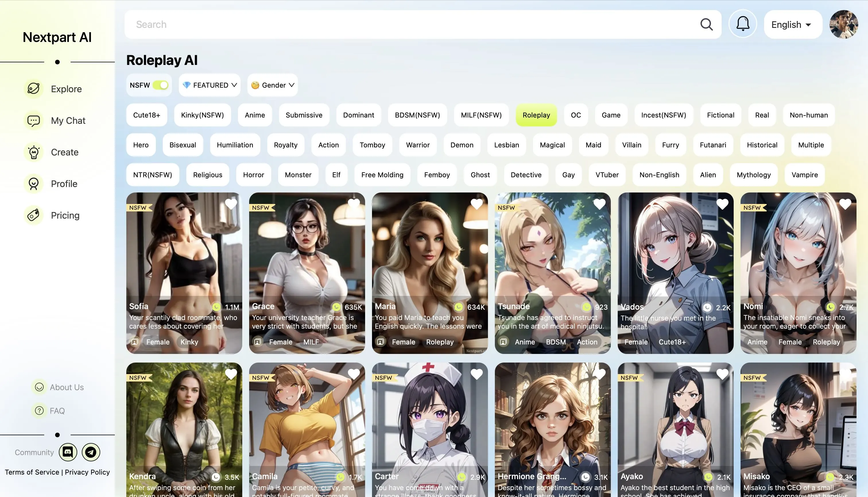Click chat count icon on Sofia card

point(216,307)
